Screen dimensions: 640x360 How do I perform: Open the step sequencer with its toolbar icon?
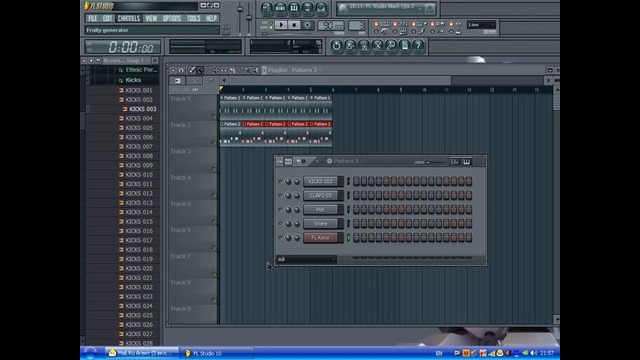(x=280, y=8)
